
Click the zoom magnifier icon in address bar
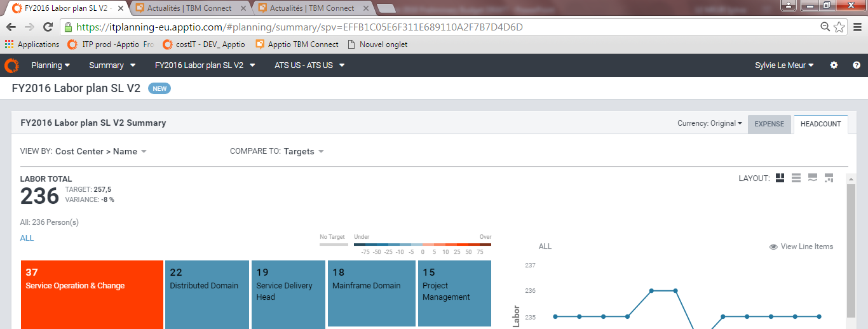pos(825,27)
